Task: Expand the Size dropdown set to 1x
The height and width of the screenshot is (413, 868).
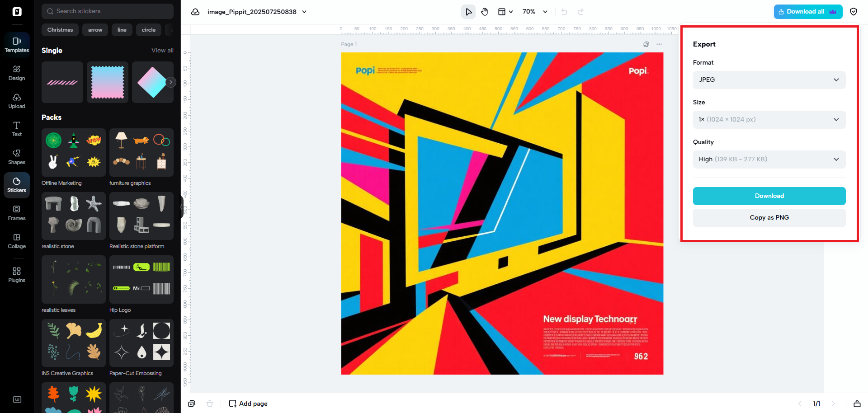Action: coord(769,119)
